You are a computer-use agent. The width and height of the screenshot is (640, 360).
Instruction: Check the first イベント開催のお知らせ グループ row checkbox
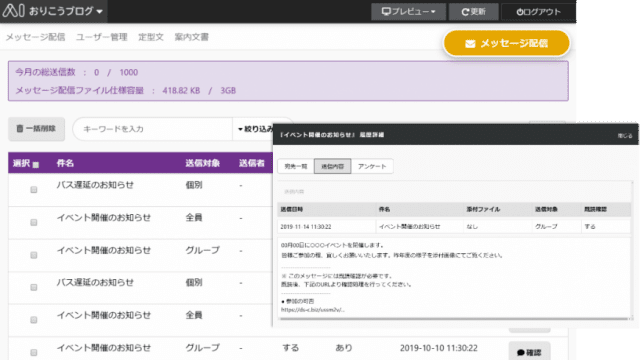[x=34, y=255]
